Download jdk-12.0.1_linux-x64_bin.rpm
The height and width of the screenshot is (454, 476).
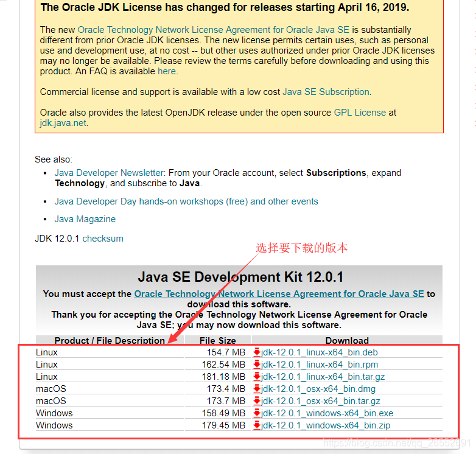[320, 365]
